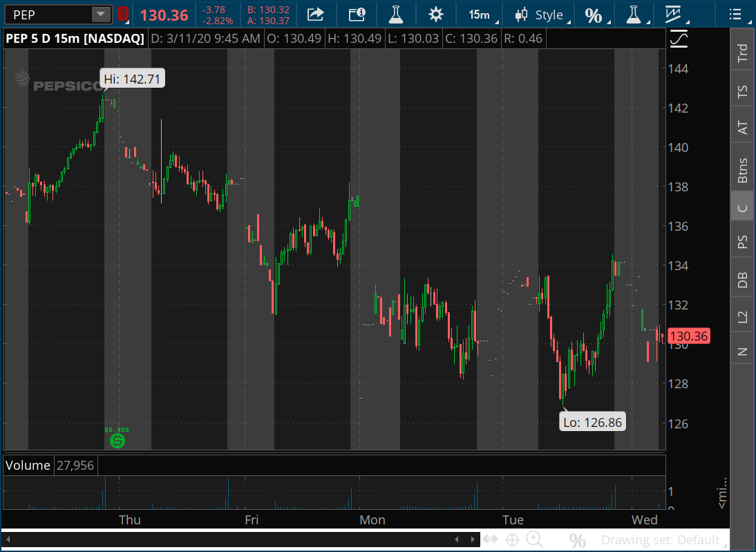Click the Fri label on time axis
The height and width of the screenshot is (552, 756).
coord(252,520)
